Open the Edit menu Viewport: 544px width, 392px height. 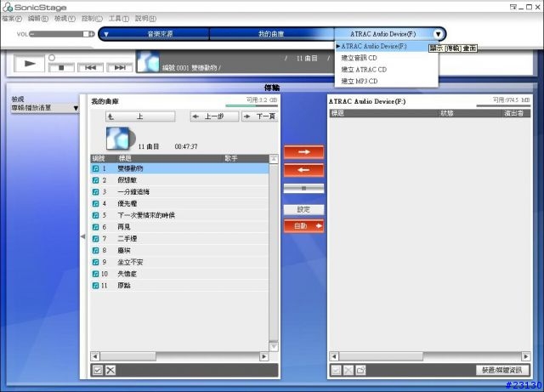pyautogui.click(x=38, y=19)
